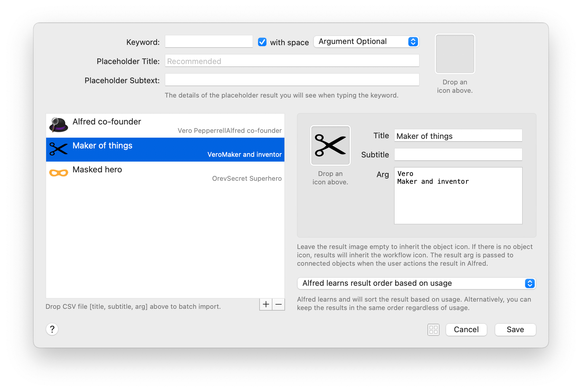Image resolution: width=582 pixels, height=392 pixels.
Task: Click the Placeholder Title 'Recommended' field
Action: 292,60
